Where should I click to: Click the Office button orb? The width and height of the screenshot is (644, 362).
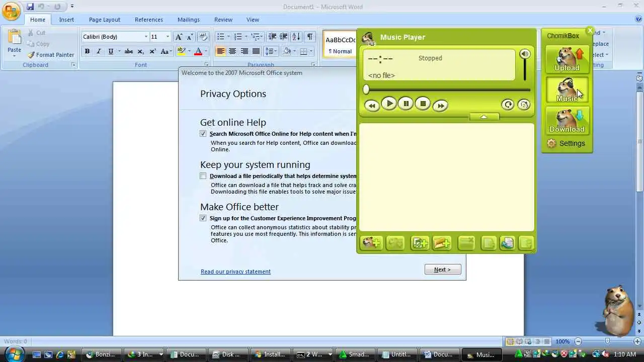click(11, 11)
